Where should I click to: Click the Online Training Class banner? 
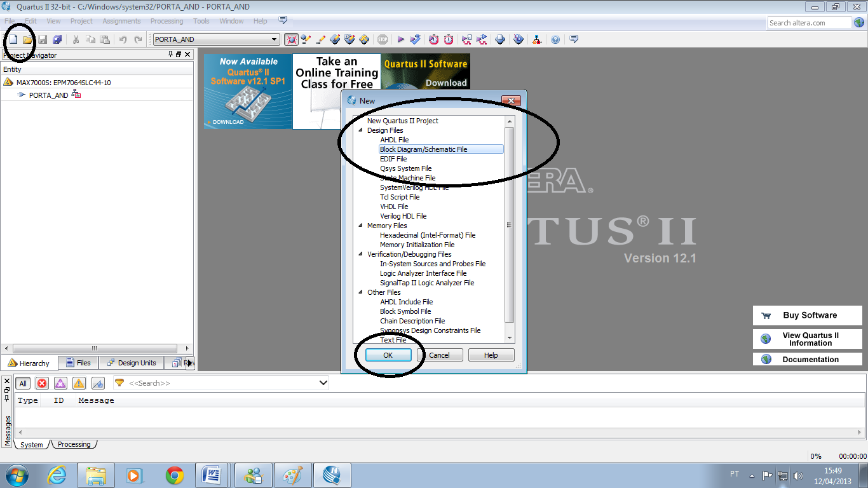click(x=337, y=91)
